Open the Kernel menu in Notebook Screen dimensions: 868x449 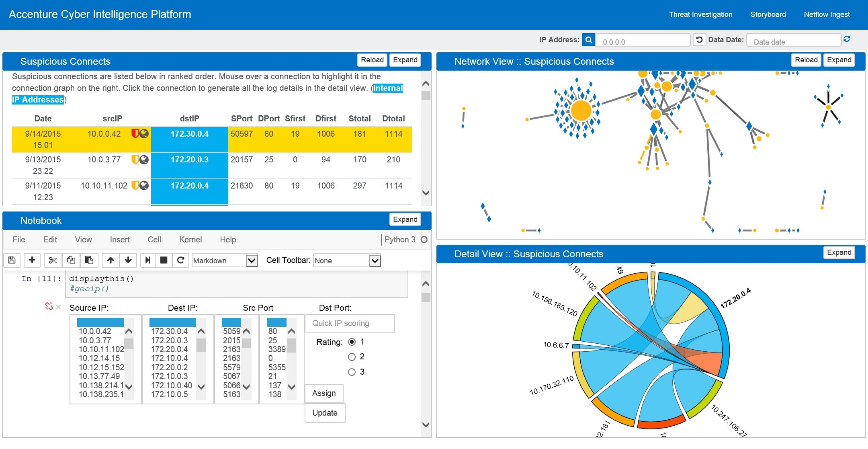190,240
